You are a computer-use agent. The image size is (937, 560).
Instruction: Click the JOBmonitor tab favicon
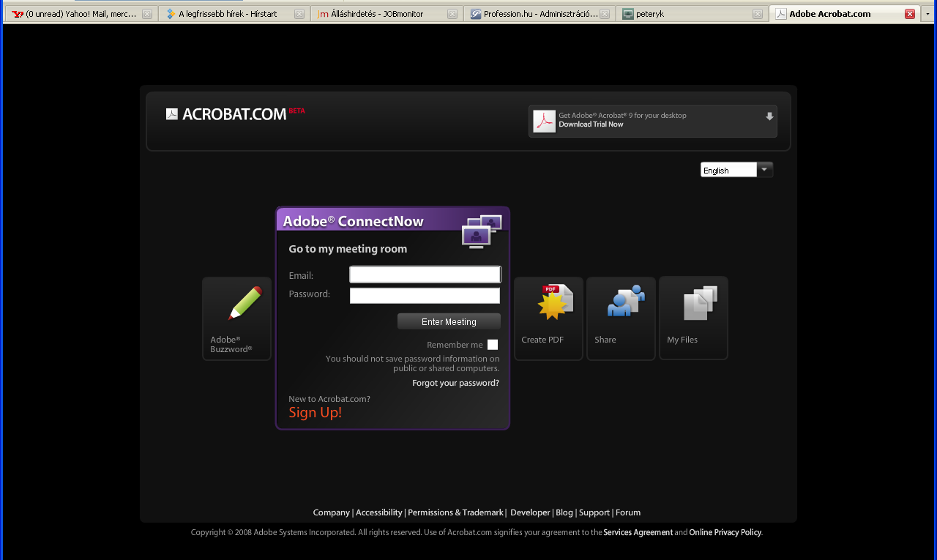click(x=323, y=14)
